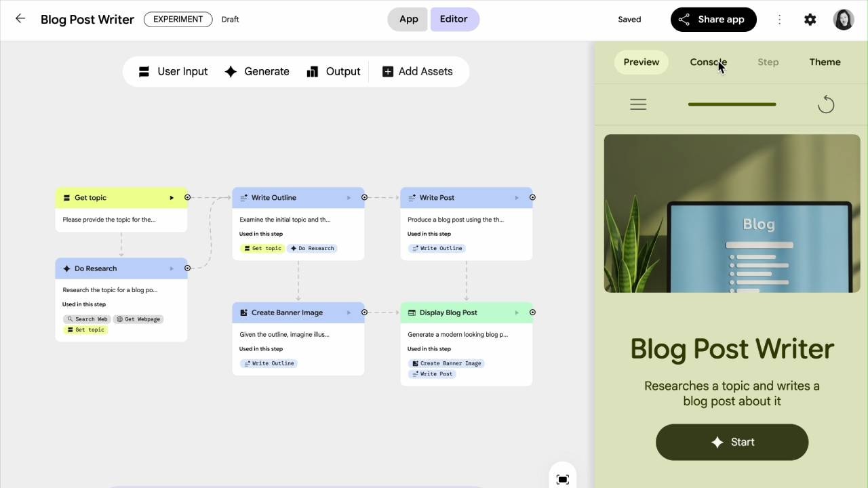868x488 pixels.
Task: Click the Write Outline output port
Action: coord(364,198)
